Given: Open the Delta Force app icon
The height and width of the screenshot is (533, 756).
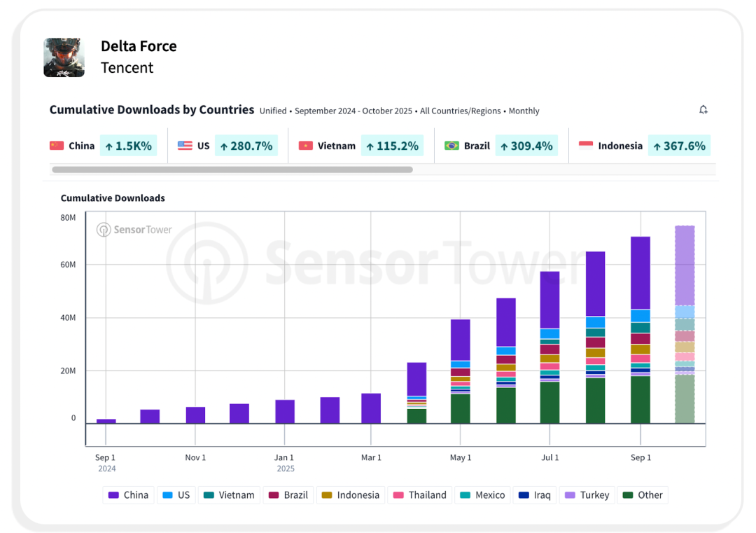Looking at the screenshot, I should pos(64,57).
